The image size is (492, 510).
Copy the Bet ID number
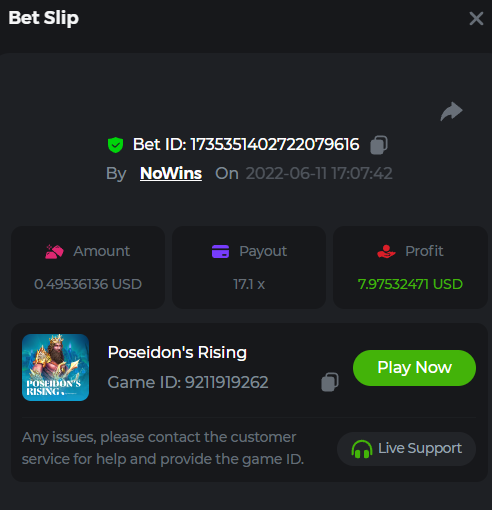[379, 145]
